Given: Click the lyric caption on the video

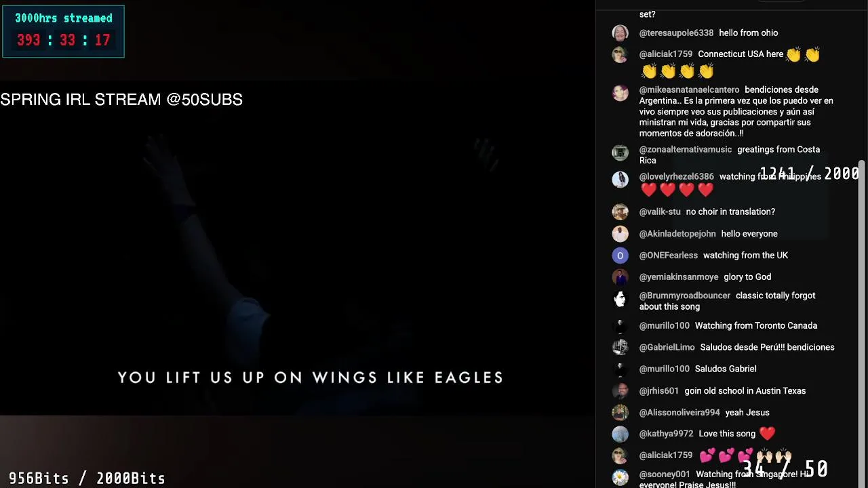Looking at the screenshot, I should click(x=311, y=378).
